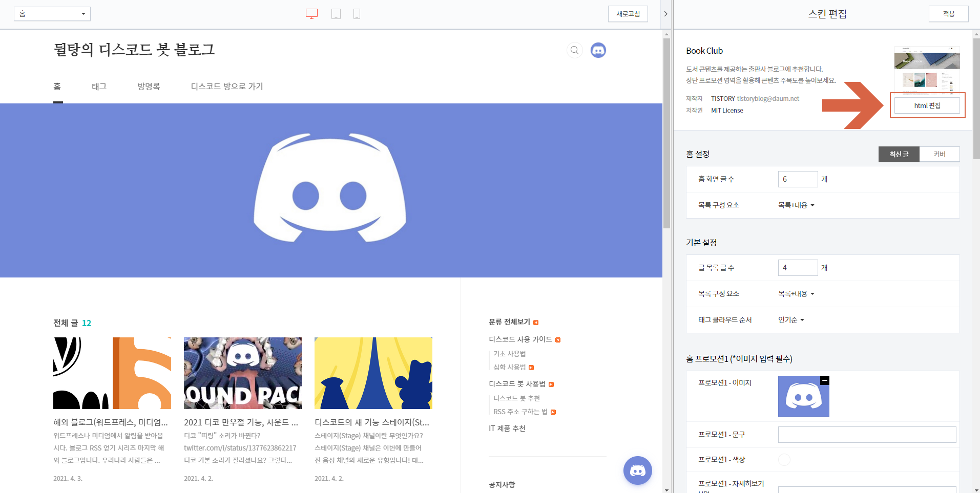The image size is (980, 493).
Task: Open 분류 전체보기 category link
Action: pyautogui.click(x=509, y=322)
